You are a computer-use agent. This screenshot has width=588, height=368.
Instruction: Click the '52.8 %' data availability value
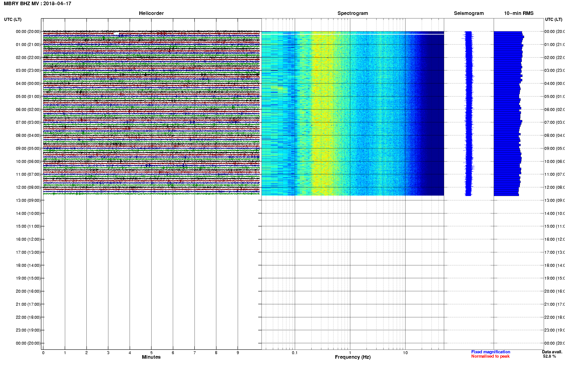click(549, 356)
